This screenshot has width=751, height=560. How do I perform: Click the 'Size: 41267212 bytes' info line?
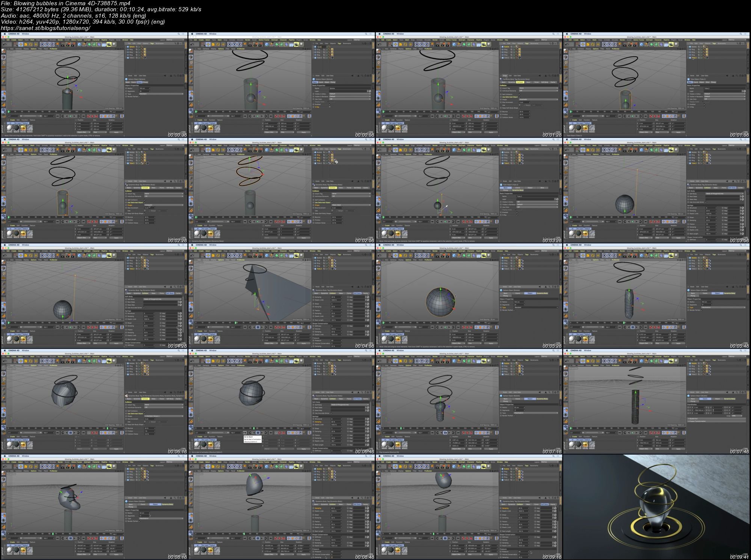tap(101, 9)
